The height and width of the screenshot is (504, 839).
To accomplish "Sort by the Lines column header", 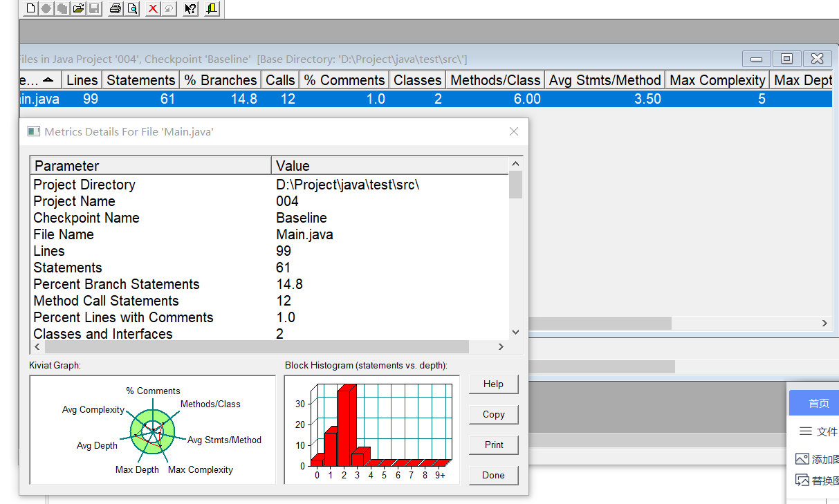I will point(82,80).
